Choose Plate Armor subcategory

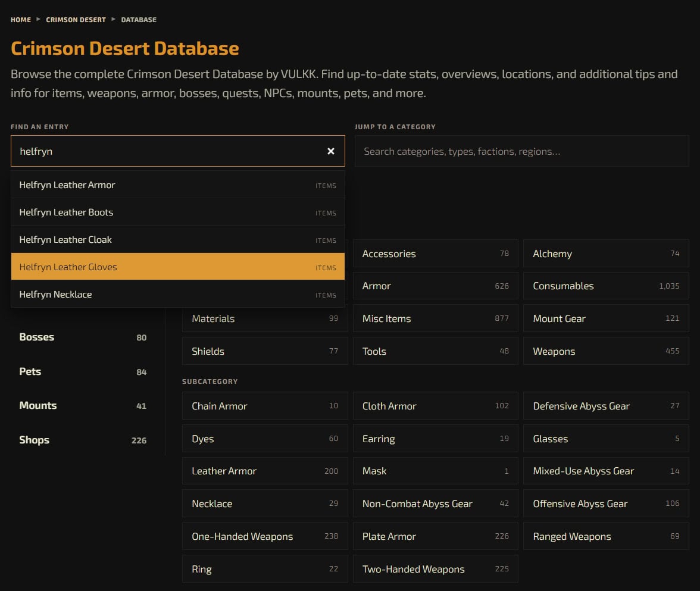(x=435, y=536)
